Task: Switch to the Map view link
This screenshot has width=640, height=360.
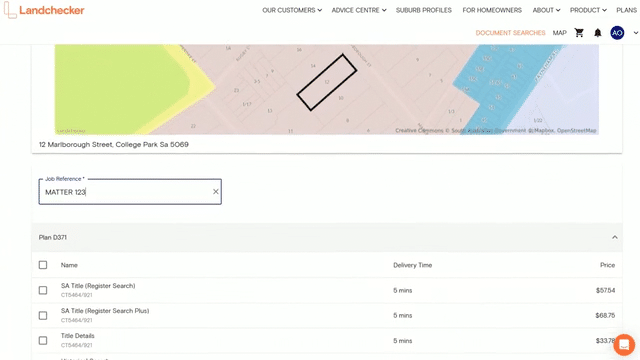Action: [x=560, y=33]
